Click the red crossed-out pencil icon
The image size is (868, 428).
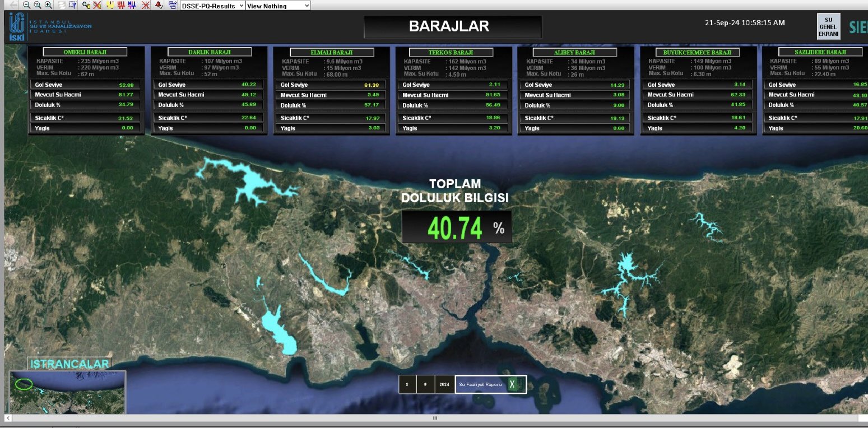point(98,5)
